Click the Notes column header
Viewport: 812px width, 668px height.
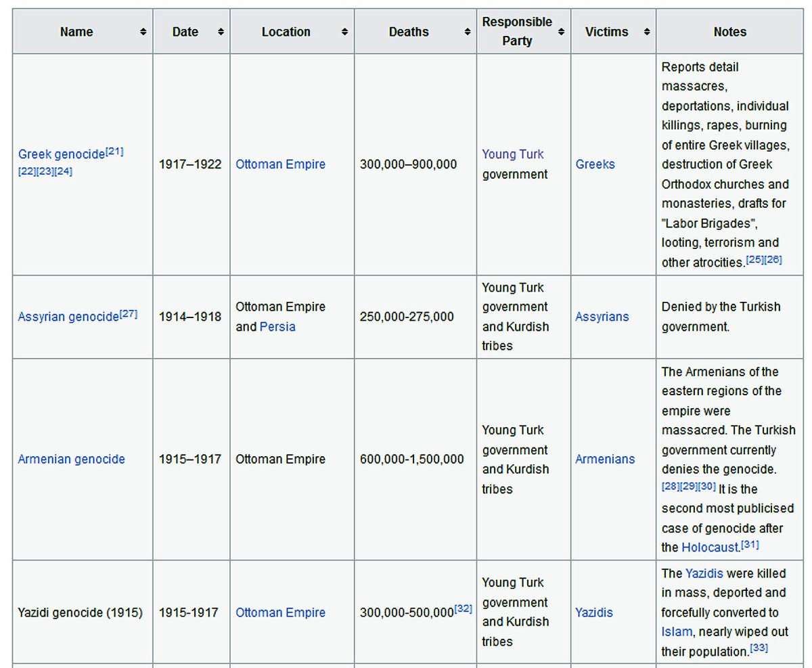pyautogui.click(x=730, y=32)
